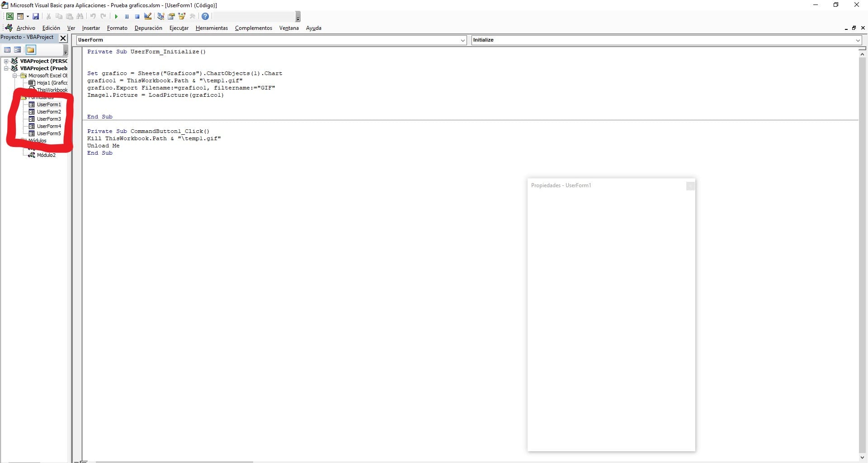This screenshot has width=868, height=463.
Task: Open Project Explorer toolbar icon
Action: coord(160,16)
